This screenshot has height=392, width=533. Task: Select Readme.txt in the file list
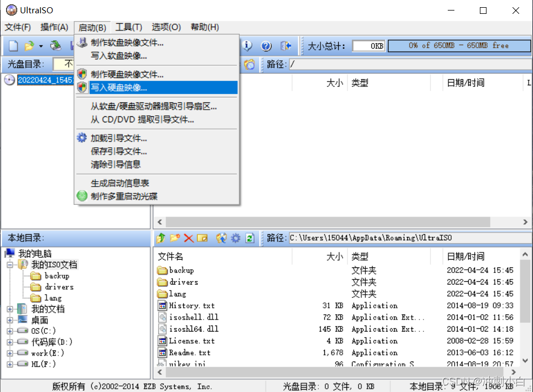click(x=190, y=353)
